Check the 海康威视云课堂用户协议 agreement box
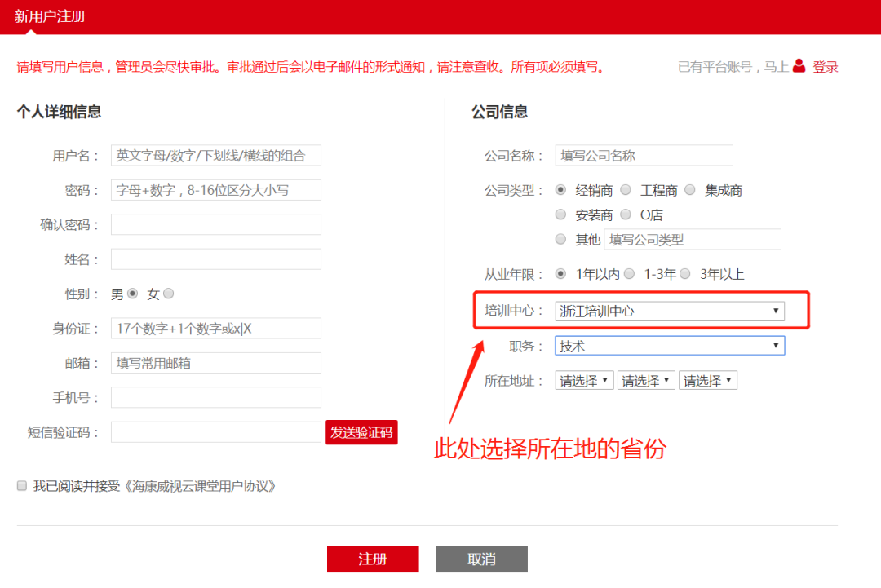The width and height of the screenshot is (881, 588). coord(22,486)
